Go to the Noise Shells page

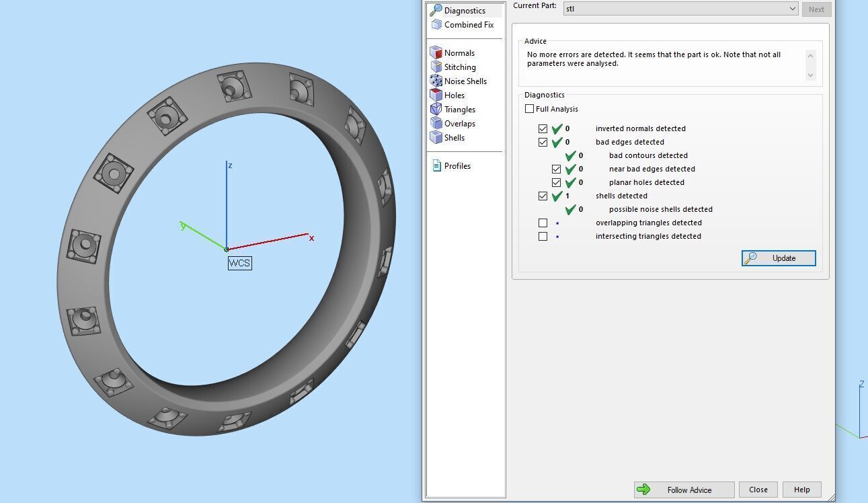tap(466, 81)
